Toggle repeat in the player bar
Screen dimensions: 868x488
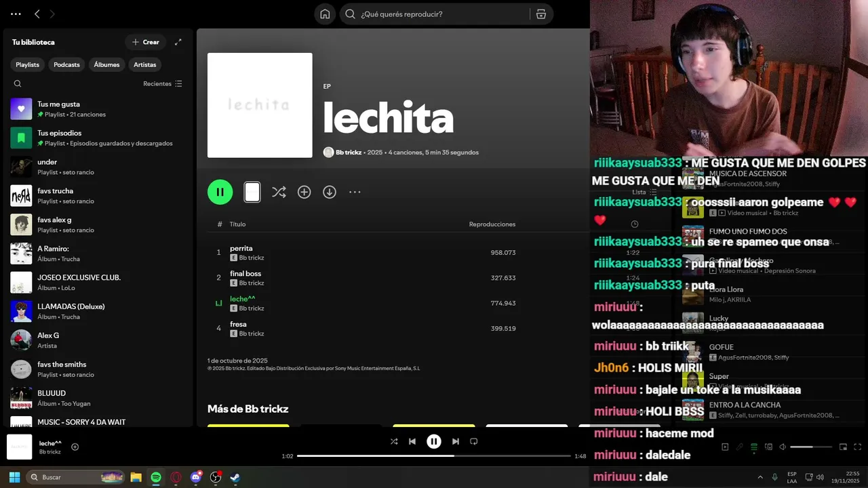(x=474, y=441)
